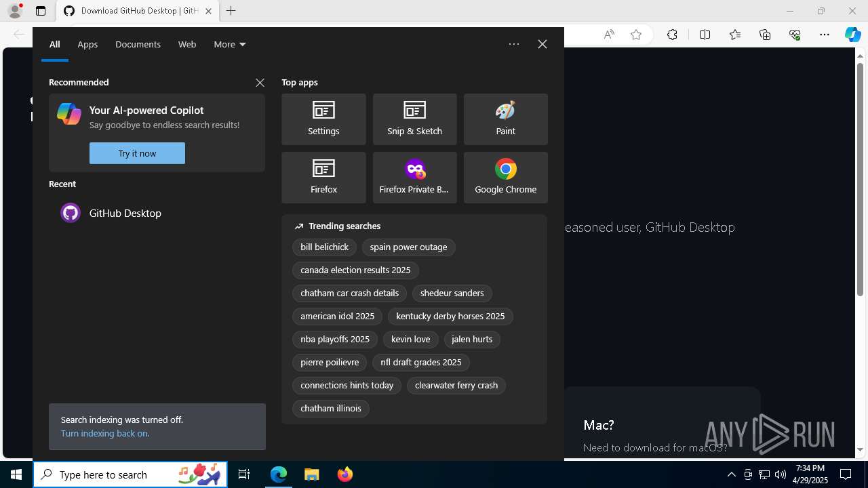Search trending bill belichick
The image size is (868, 488).
[324, 247]
